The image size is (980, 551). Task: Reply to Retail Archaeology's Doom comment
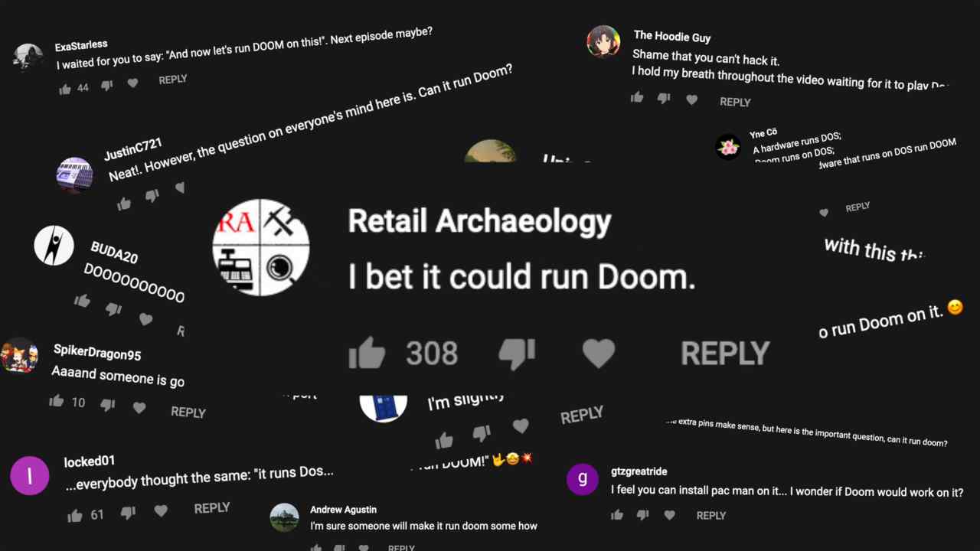725,354
